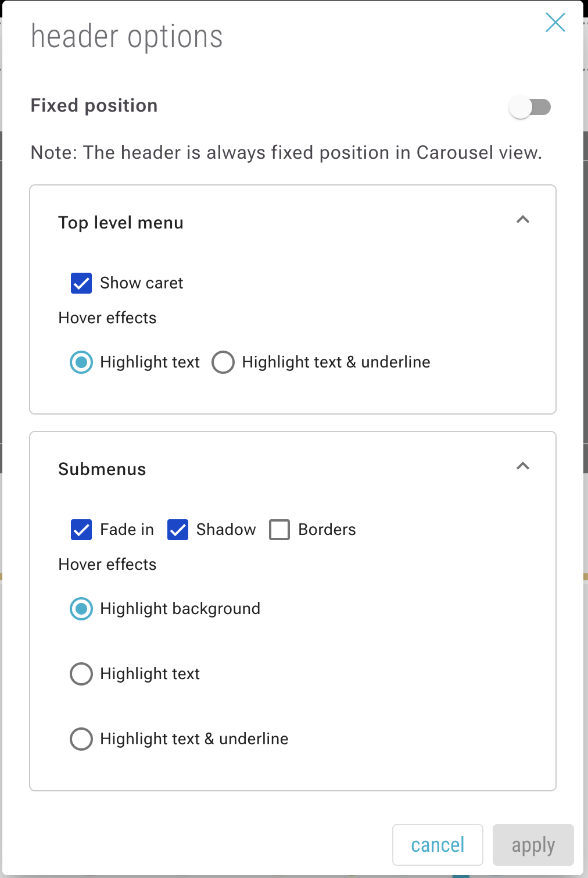The image size is (588, 878).
Task: Pick Submenus Highlight text & underline option
Action: 81,739
